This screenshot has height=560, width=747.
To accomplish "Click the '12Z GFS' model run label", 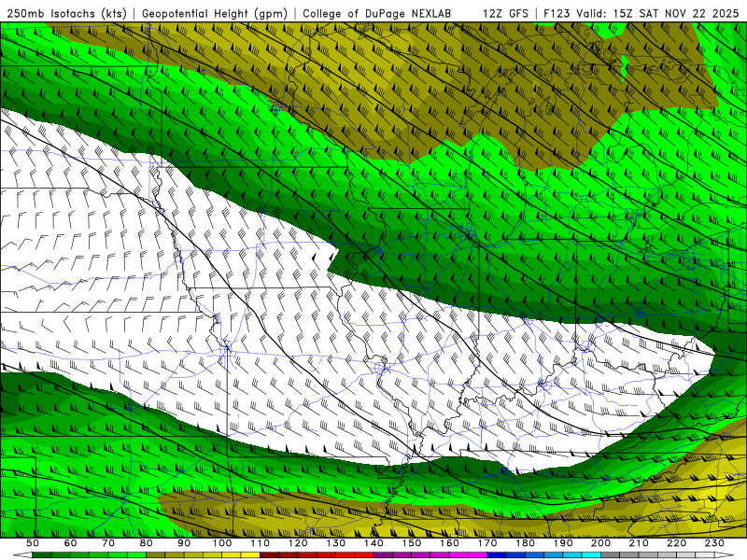I will click(x=505, y=14).
